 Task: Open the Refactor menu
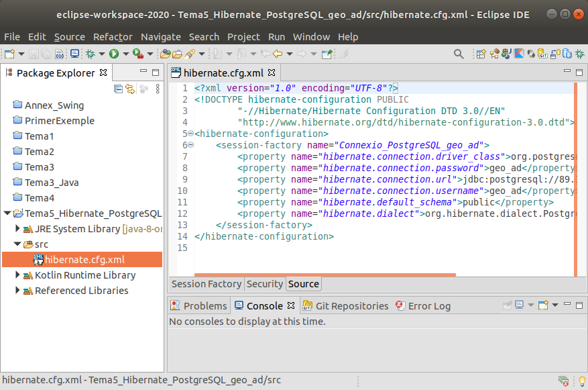pos(113,37)
